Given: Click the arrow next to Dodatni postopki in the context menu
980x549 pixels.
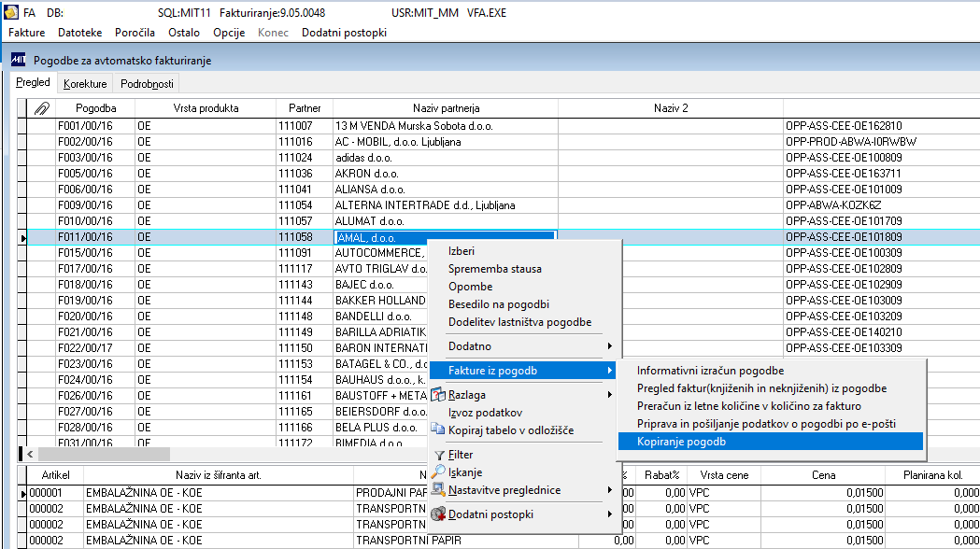Looking at the screenshot, I should click(x=610, y=514).
